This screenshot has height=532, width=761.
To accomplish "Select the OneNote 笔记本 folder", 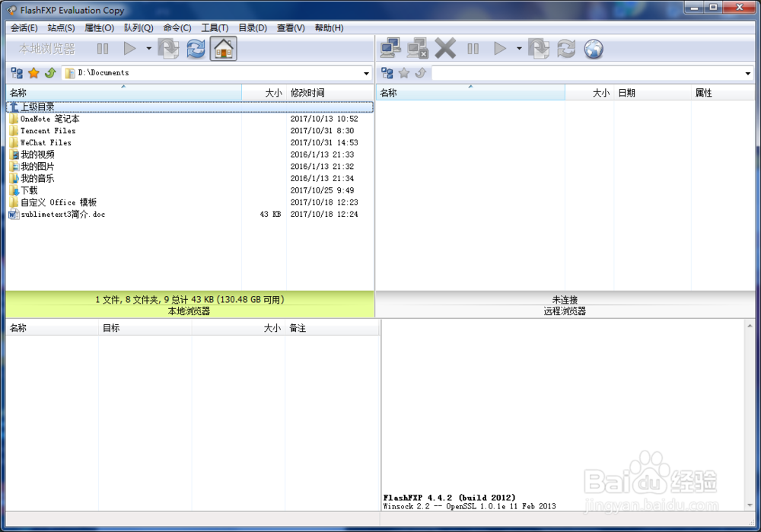I will coord(189,119).
